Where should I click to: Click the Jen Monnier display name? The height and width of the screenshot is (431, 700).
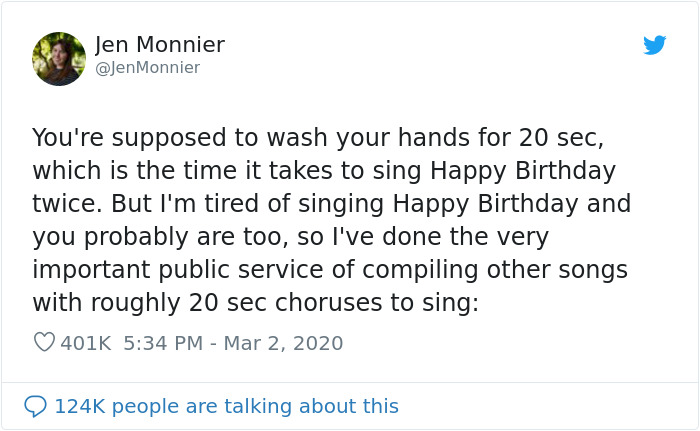pyautogui.click(x=160, y=45)
